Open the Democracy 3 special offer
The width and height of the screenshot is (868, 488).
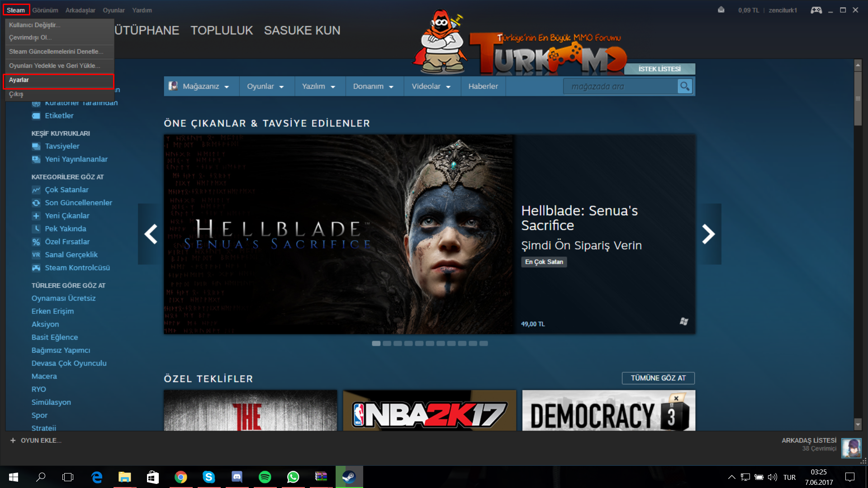click(x=608, y=411)
